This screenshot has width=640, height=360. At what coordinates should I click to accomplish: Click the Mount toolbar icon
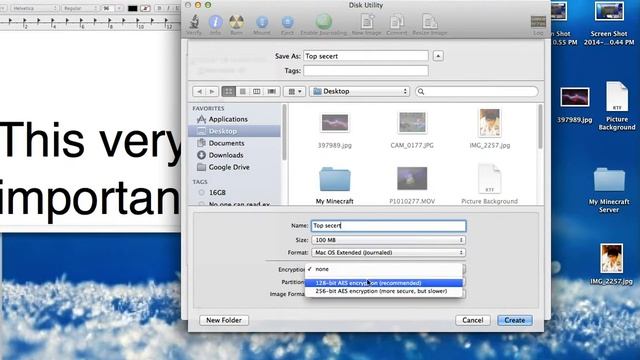[x=262, y=22]
